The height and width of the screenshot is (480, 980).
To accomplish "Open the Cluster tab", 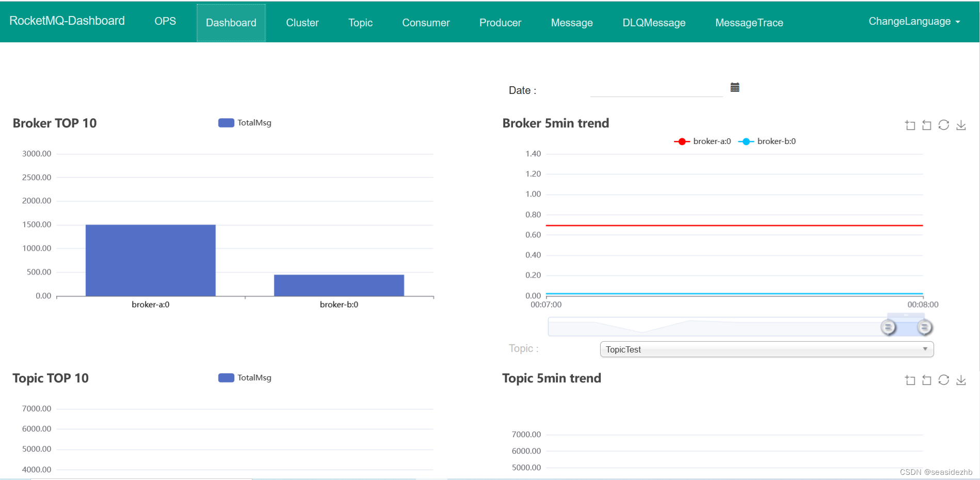I will click(x=302, y=23).
